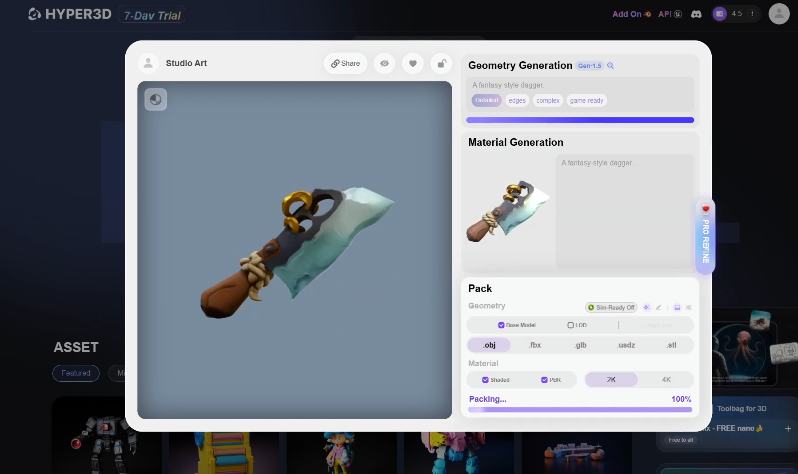
Task: Click the complex tag chip
Action: (x=548, y=100)
